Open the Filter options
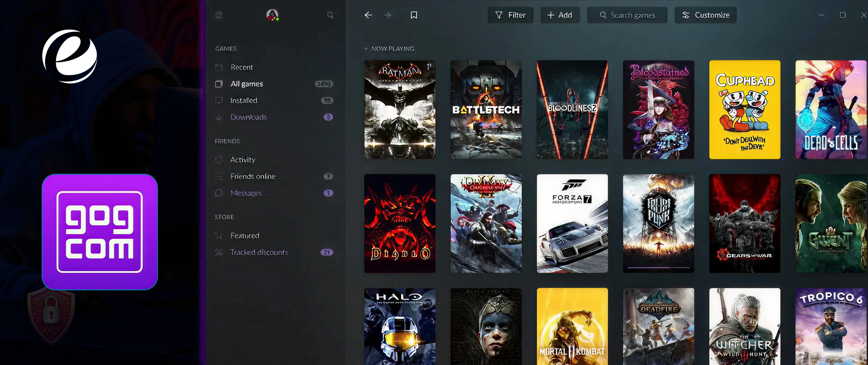 pos(510,15)
